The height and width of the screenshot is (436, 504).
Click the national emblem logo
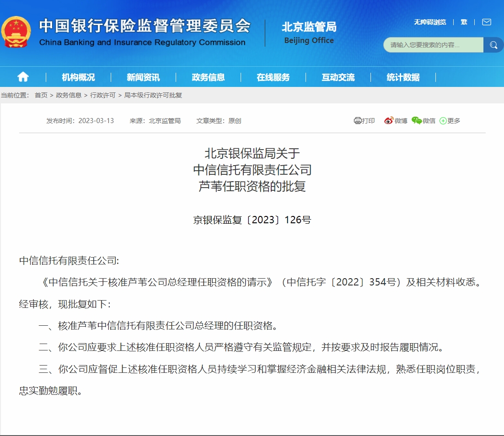tap(16, 32)
